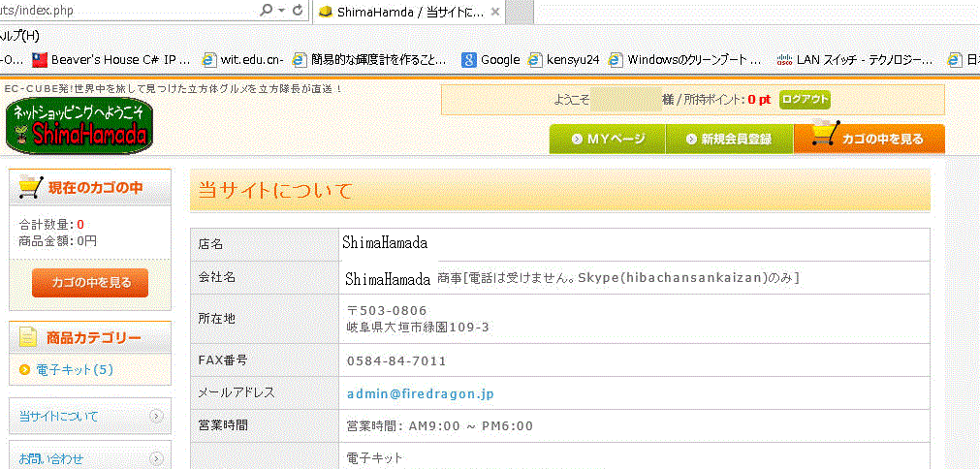This screenshot has height=469, width=980.
Task: Click the 会社名 table label
Action: [217, 277]
